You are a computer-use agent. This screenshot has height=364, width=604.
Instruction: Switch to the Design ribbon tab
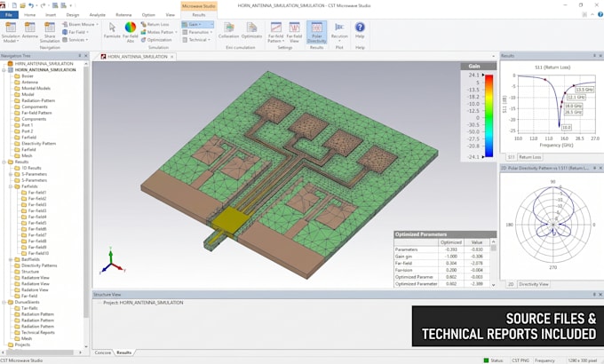[x=73, y=14]
